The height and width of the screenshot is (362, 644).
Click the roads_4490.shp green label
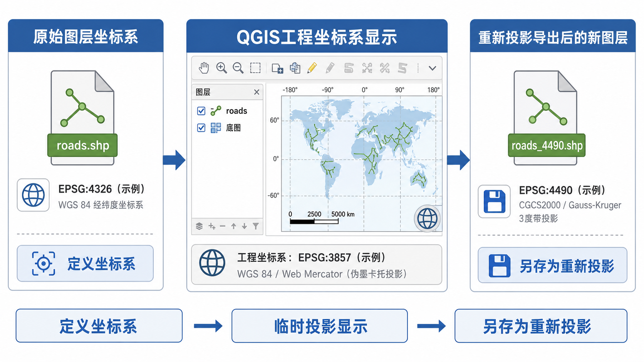[x=547, y=145]
